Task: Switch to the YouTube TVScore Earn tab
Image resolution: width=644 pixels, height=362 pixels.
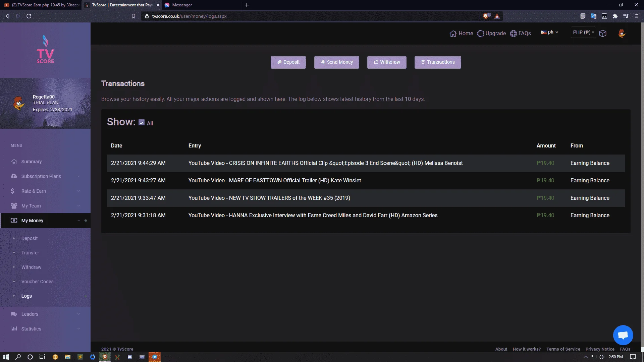Action: point(41,5)
